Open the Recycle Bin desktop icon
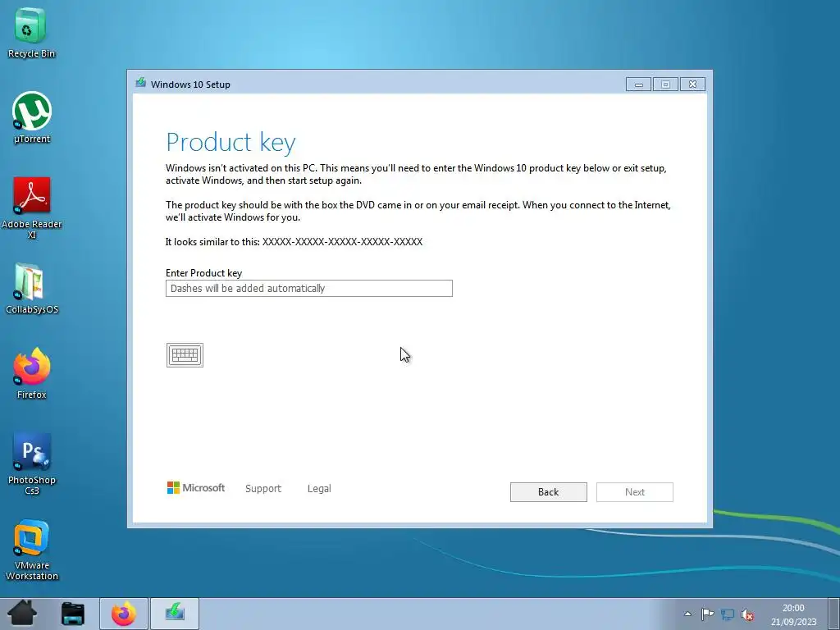840x630 pixels. pyautogui.click(x=31, y=32)
